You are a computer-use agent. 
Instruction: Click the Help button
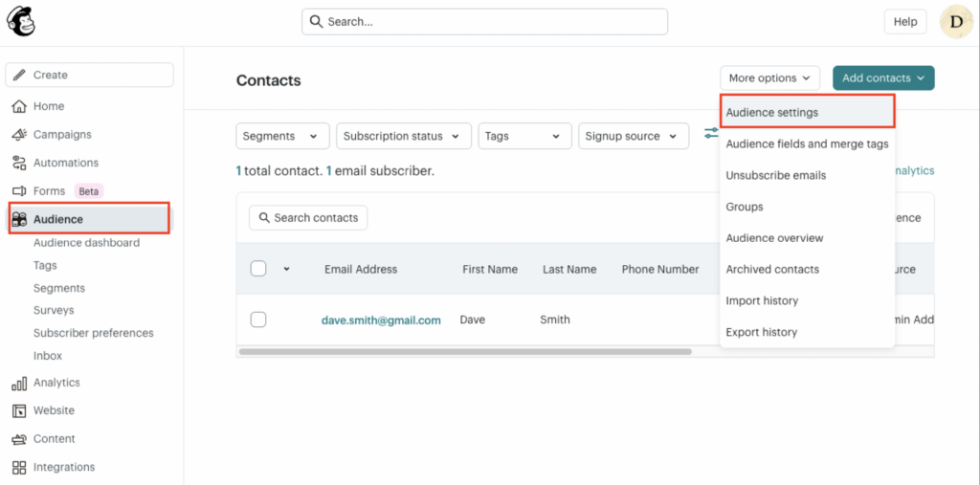pyautogui.click(x=904, y=21)
